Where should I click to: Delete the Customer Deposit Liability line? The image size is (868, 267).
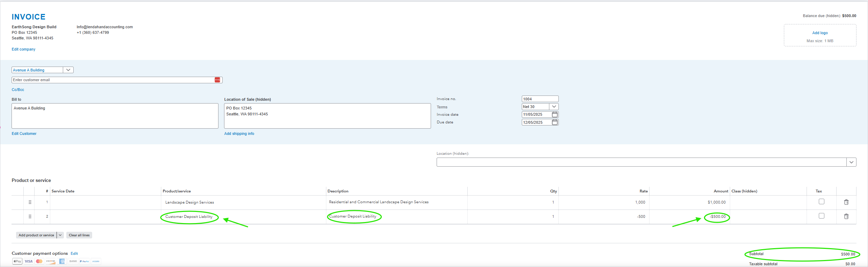pos(846,216)
